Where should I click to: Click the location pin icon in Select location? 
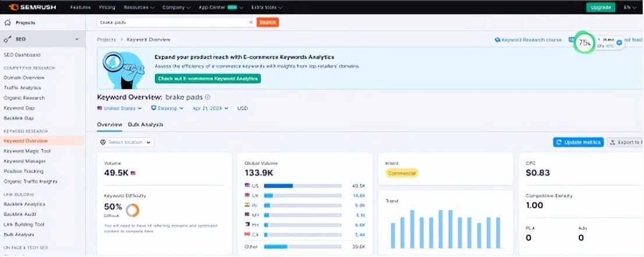[103, 142]
